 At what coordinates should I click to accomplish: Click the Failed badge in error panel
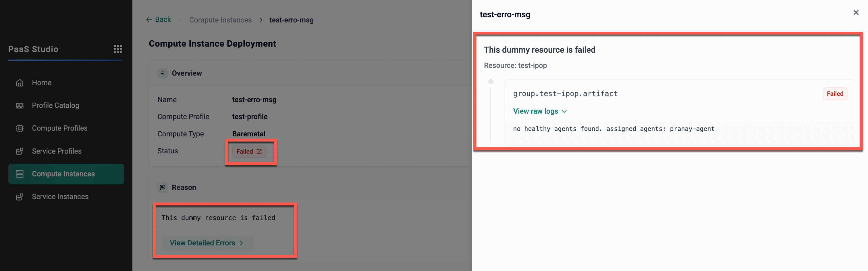[835, 94]
